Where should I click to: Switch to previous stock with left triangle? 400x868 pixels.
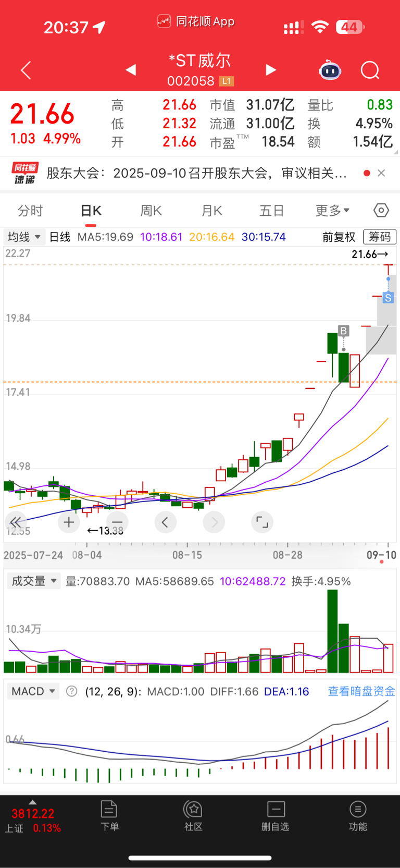point(131,70)
